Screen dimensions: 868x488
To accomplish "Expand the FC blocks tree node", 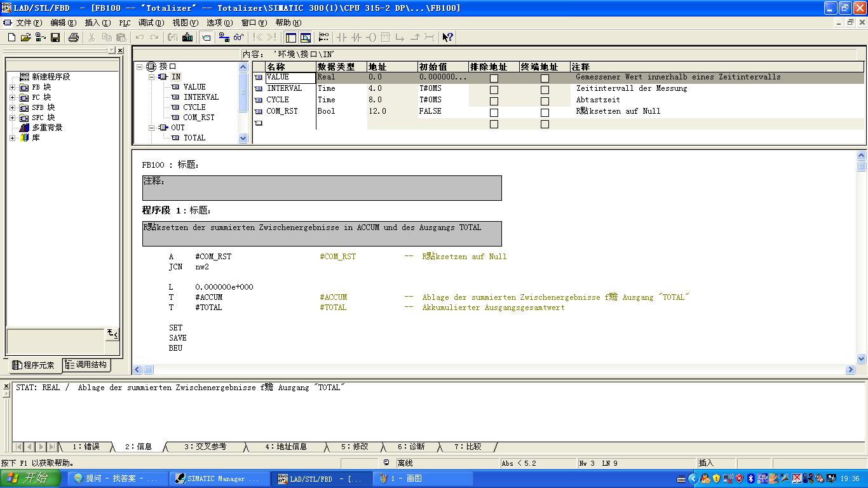I will [12, 97].
